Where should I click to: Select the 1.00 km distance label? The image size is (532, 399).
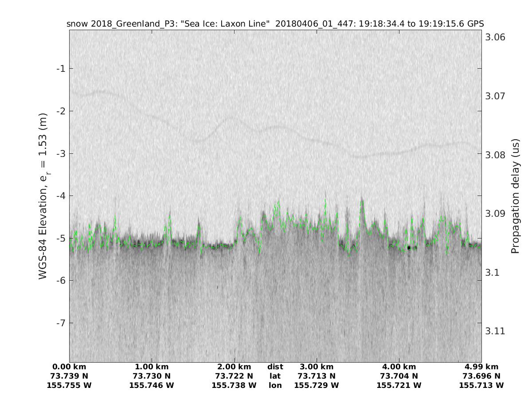152,367
